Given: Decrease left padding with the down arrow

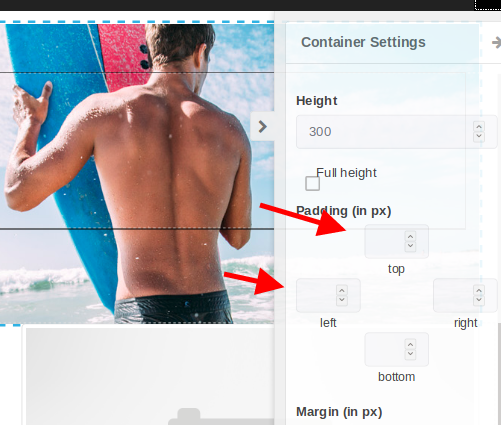Looking at the screenshot, I should click(x=342, y=300).
